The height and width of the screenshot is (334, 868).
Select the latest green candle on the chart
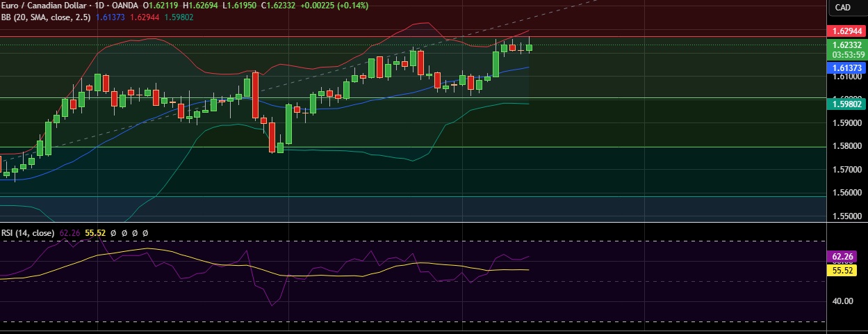pyautogui.click(x=530, y=47)
